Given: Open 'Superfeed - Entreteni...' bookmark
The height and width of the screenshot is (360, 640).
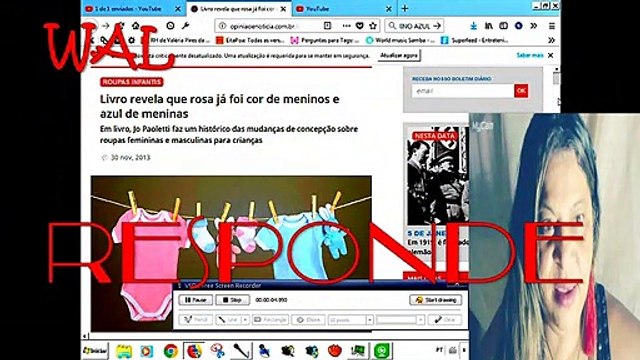Looking at the screenshot, I should tap(475, 40).
